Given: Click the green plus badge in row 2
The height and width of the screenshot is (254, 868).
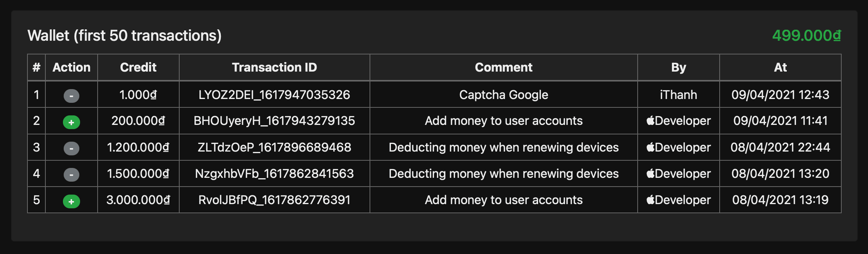Looking at the screenshot, I should [71, 122].
